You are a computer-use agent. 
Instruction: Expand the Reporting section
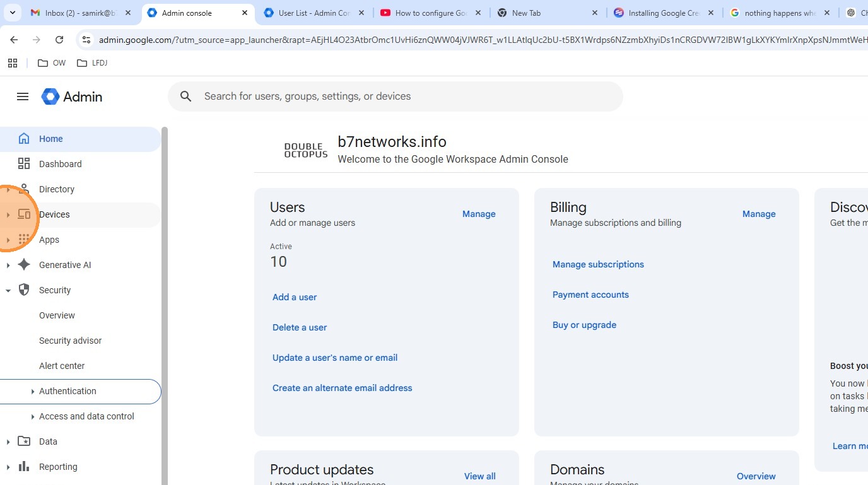pos(8,467)
